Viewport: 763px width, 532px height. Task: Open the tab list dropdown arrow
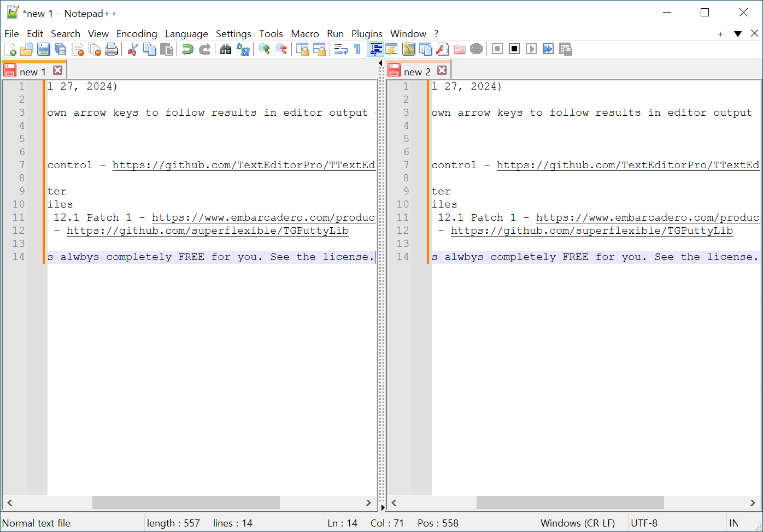[x=737, y=34]
